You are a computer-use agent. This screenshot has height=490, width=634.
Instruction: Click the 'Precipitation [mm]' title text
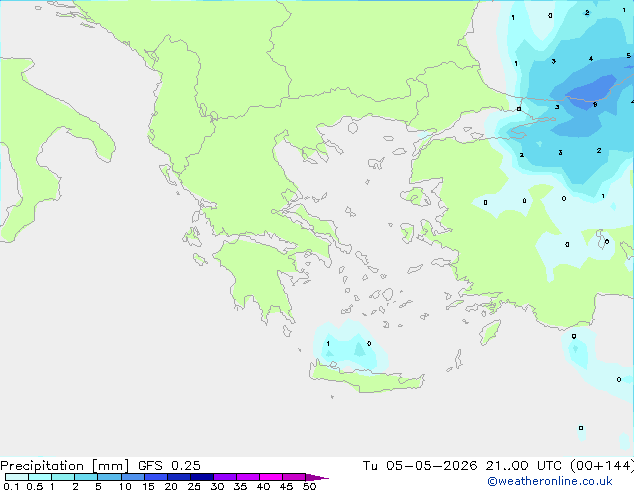click(64, 466)
